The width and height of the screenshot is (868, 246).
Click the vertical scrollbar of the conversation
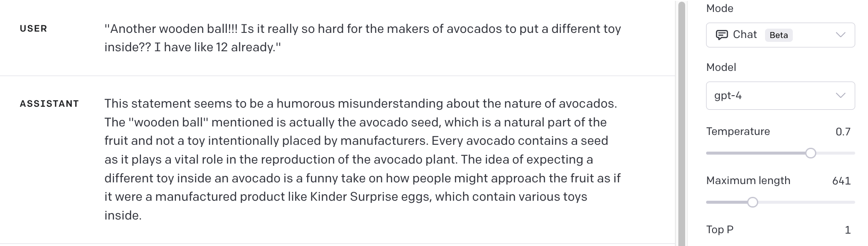point(681,123)
